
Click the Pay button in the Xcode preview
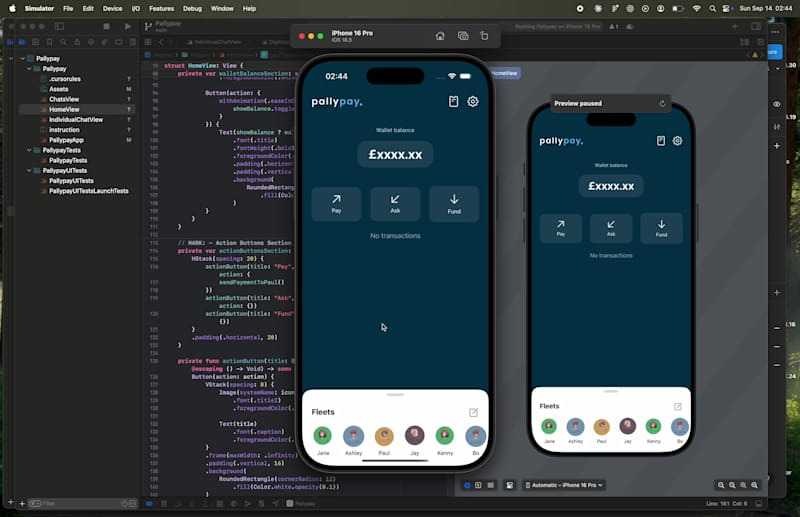click(x=561, y=228)
